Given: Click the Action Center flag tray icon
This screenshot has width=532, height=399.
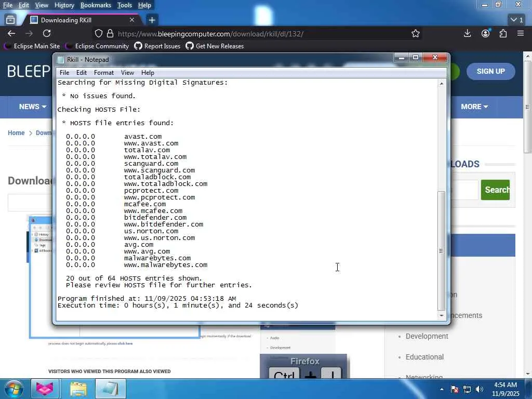Looking at the screenshot, I should (455, 389).
